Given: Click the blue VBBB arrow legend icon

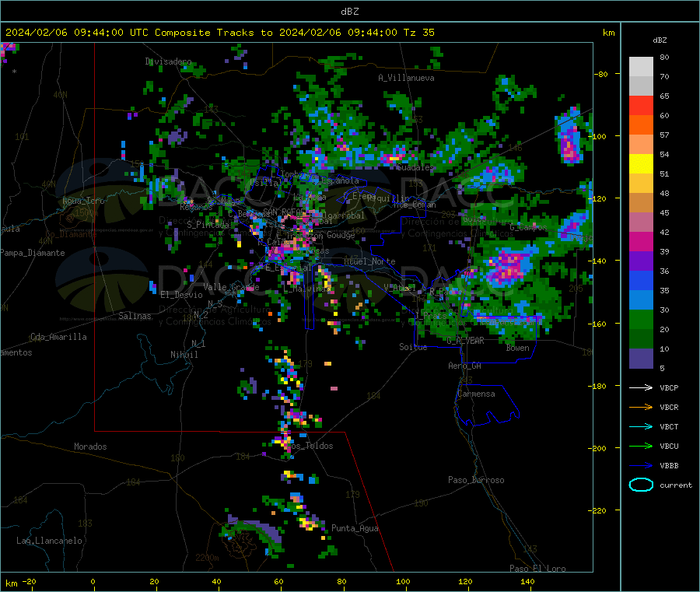Looking at the screenshot, I should coord(641,465).
